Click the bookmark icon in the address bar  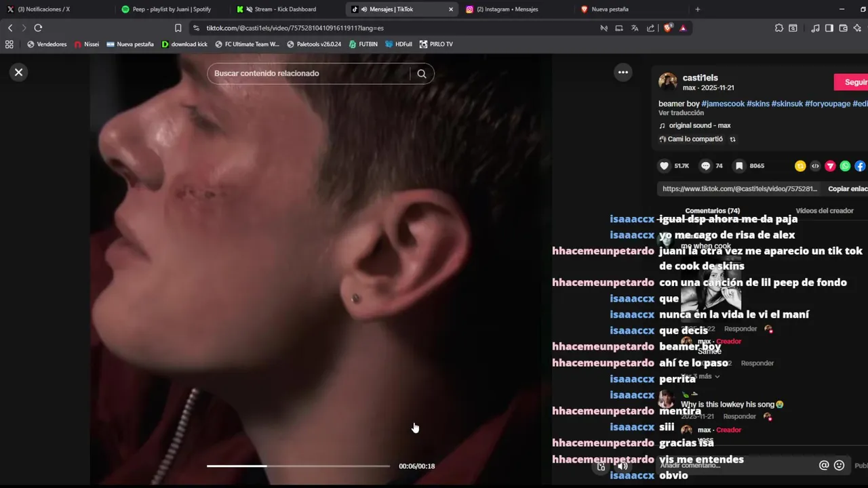[x=178, y=28]
